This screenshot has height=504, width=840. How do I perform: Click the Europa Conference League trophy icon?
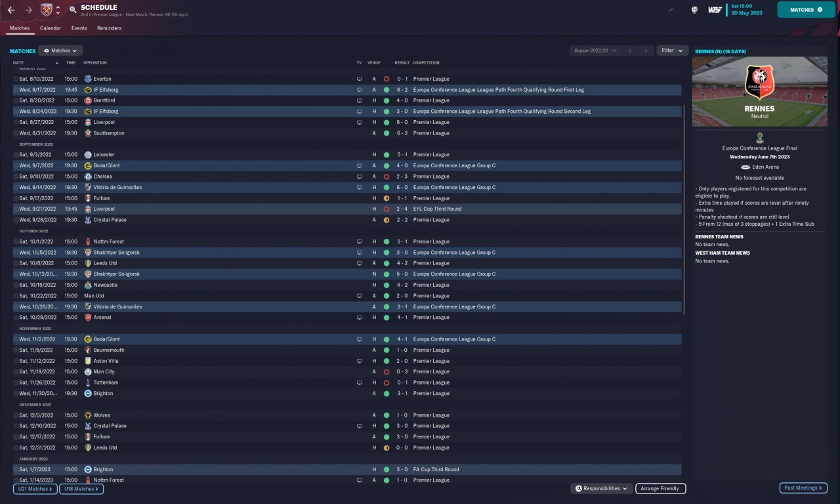pos(759,137)
